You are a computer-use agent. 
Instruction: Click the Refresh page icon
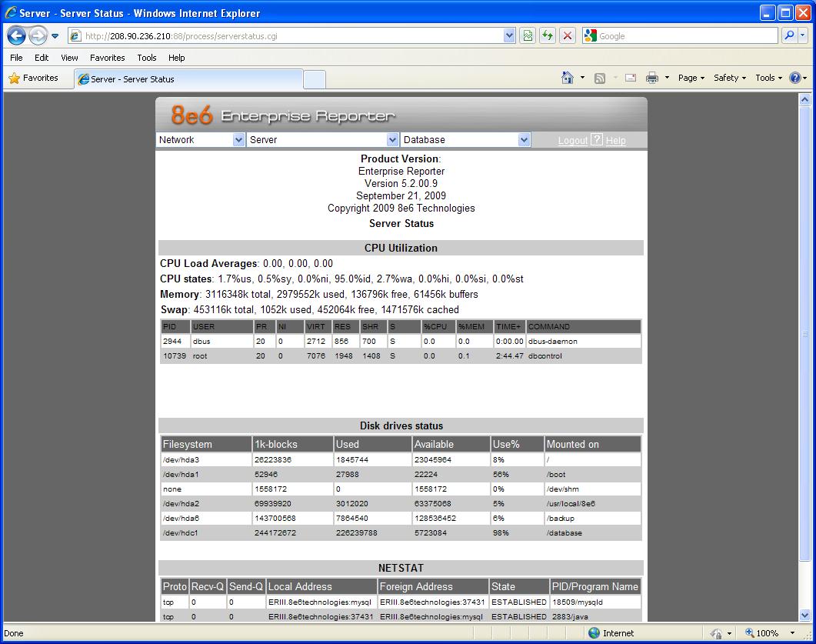(x=547, y=36)
